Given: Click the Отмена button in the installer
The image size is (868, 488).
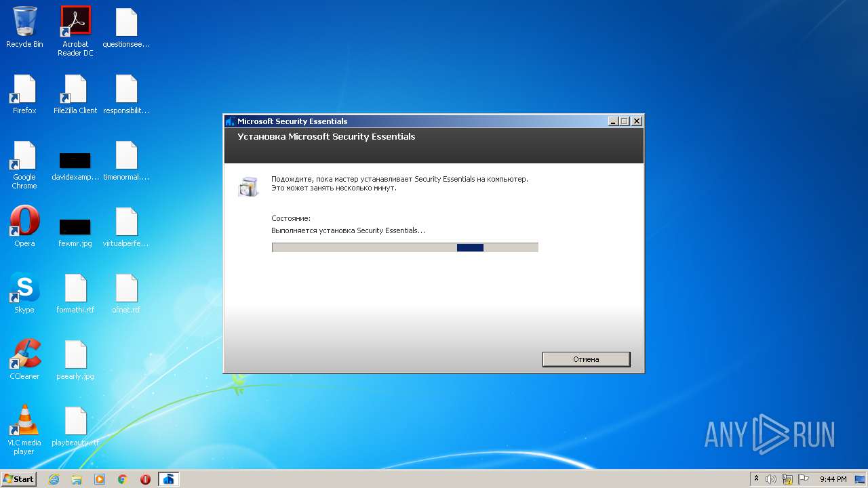Looking at the screenshot, I should pos(586,359).
